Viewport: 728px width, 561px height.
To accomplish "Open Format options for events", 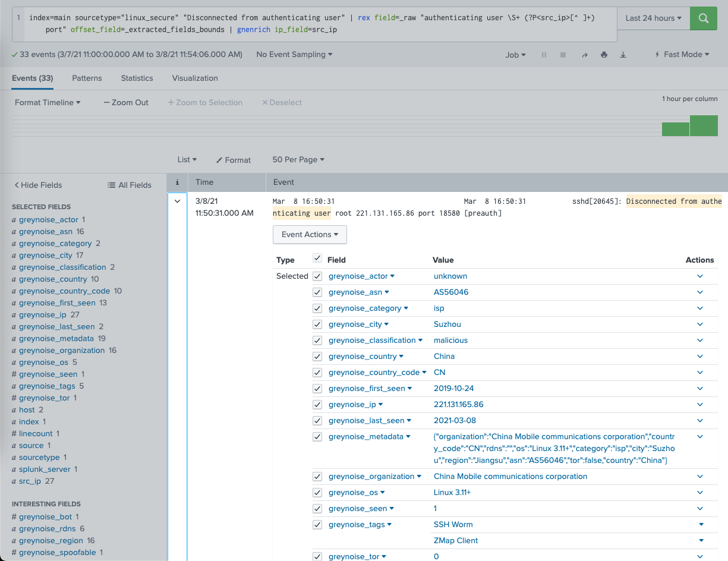I will [234, 160].
